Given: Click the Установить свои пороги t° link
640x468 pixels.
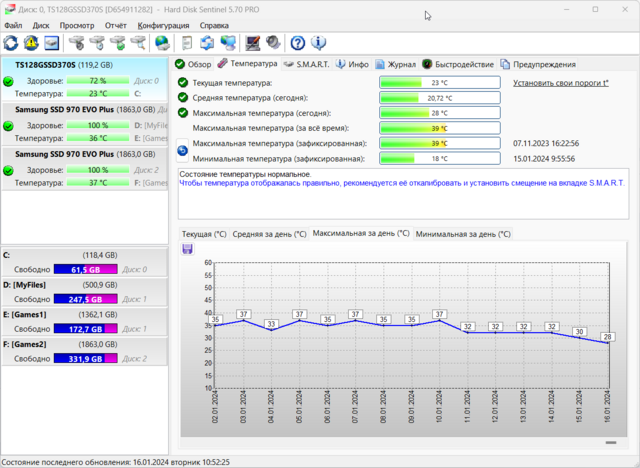Looking at the screenshot, I should [x=560, y=83].
